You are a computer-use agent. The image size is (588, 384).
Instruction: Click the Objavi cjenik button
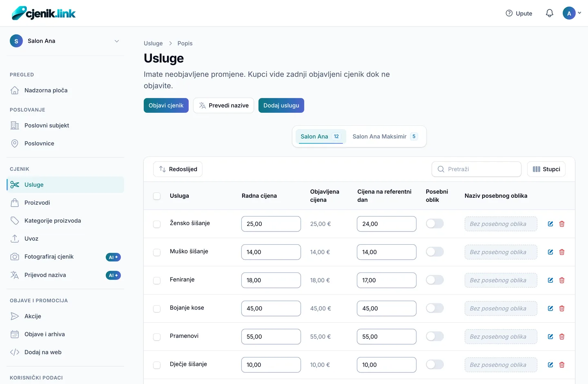click(x=166, y=105)
